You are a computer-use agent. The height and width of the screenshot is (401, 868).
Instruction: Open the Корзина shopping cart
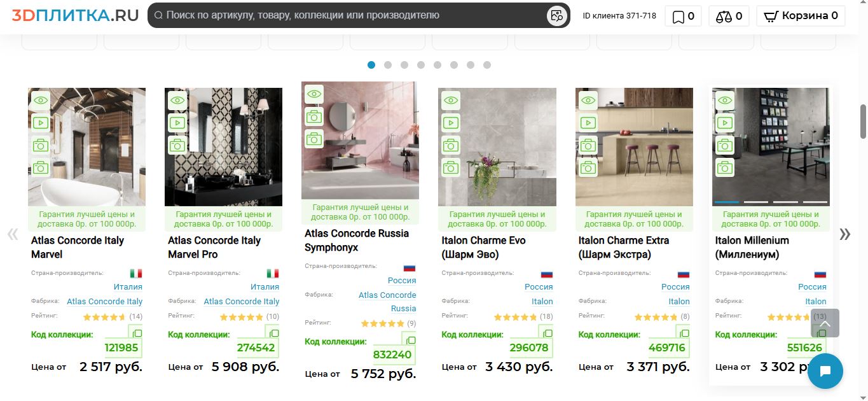[801, 16]
